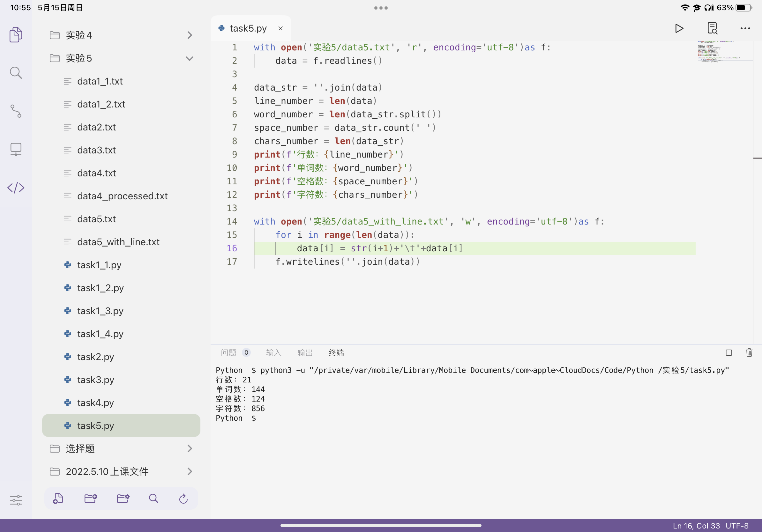Click the new file icon in file toolbar
The image size is (762, 532).
58,498
